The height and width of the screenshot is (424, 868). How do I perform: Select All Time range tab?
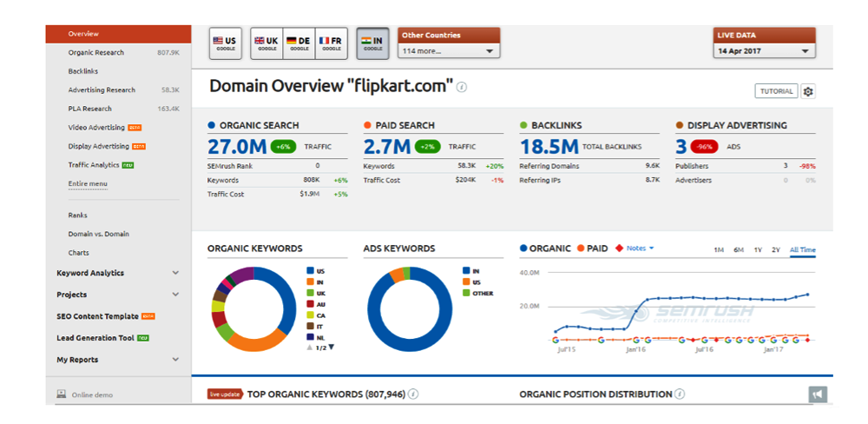[803, 250]
